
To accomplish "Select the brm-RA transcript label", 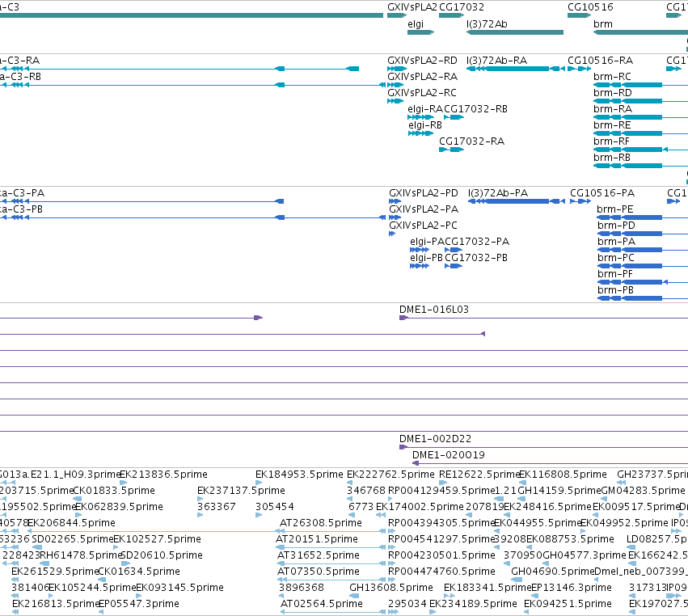I will tap(613, 109).
